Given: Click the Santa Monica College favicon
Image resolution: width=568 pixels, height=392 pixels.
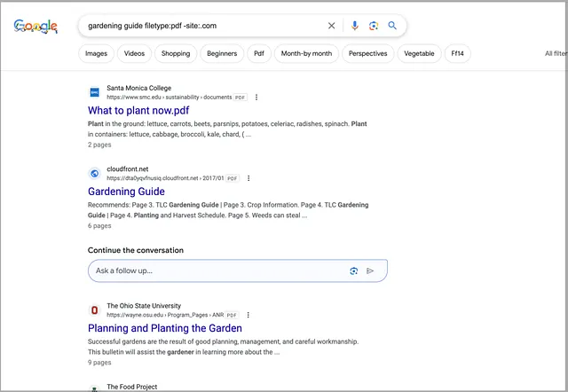Looking at the screenshot, I should (x=95, y=92).
